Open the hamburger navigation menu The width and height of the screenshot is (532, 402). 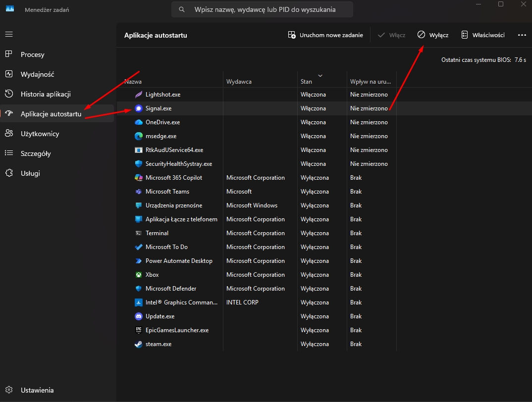tap(9, 34)
